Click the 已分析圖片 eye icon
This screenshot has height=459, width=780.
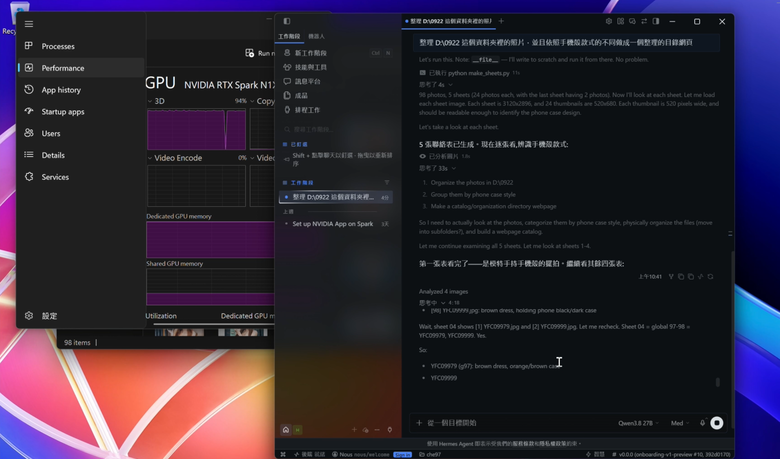[422, 156]
